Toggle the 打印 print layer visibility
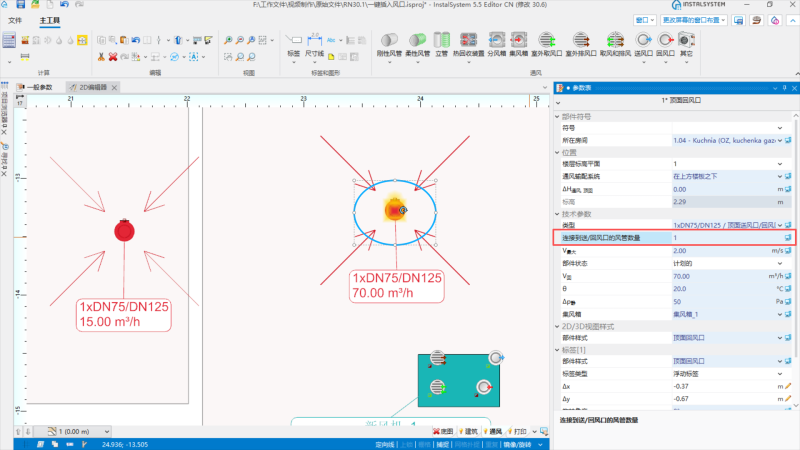This screenshot has width=800, height=450. click(x=517, y=432)
